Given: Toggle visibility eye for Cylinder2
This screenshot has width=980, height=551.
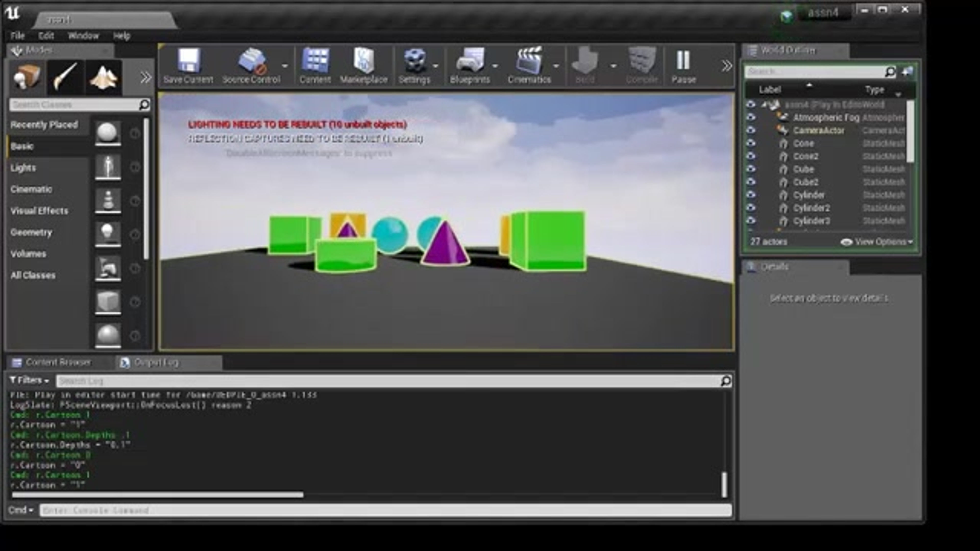Looking at the screenshot, I should pyautogui.click(x=751, y=208).
